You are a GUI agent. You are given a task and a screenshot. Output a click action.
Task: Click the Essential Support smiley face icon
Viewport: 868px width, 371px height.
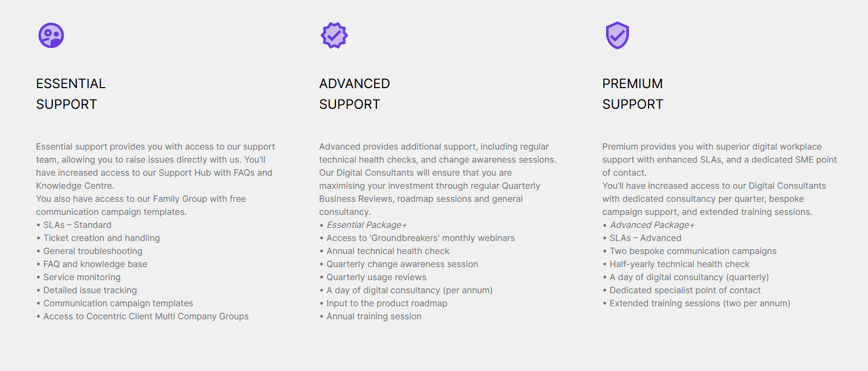coord(51,35)
